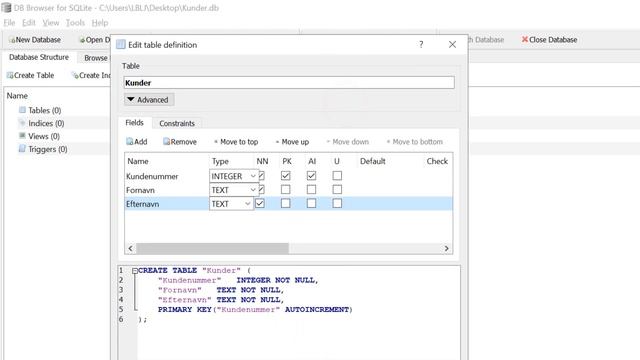Click the fold marker beside CREATE TABLE

[135, 271]
